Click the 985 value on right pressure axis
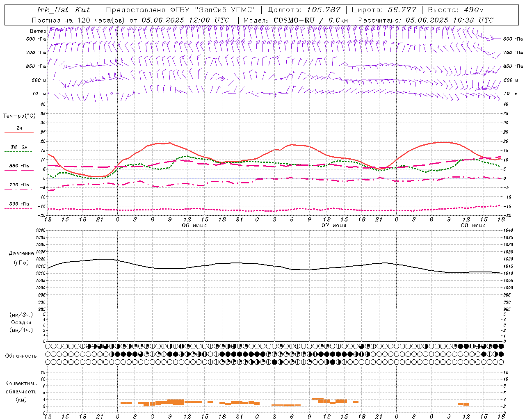Screen dimensions: 525x420 coord(508,309)
